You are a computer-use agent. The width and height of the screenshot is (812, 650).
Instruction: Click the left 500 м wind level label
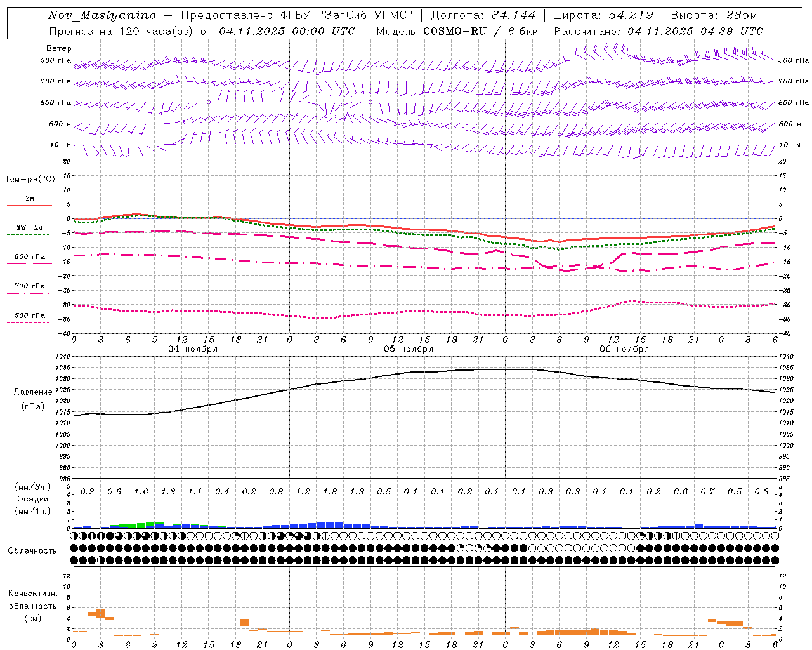click(60, 124)
